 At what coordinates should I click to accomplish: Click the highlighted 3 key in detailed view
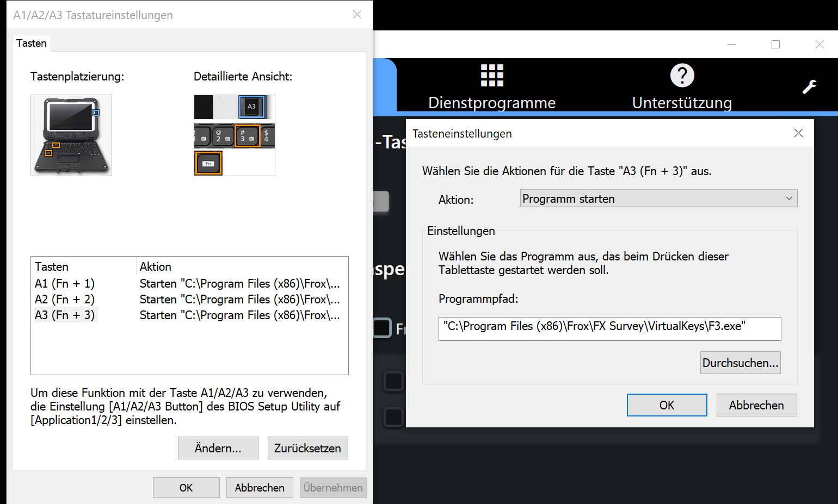click(247, 136)
